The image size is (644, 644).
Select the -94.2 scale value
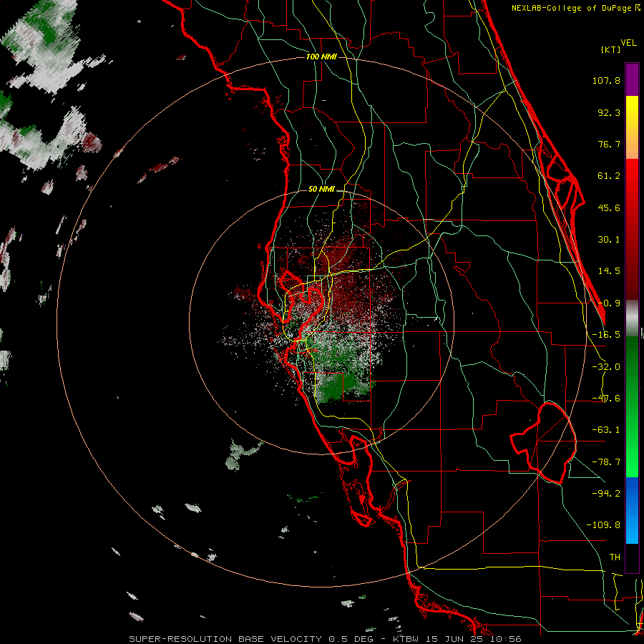pyautogui.click(x=606, y=493)
